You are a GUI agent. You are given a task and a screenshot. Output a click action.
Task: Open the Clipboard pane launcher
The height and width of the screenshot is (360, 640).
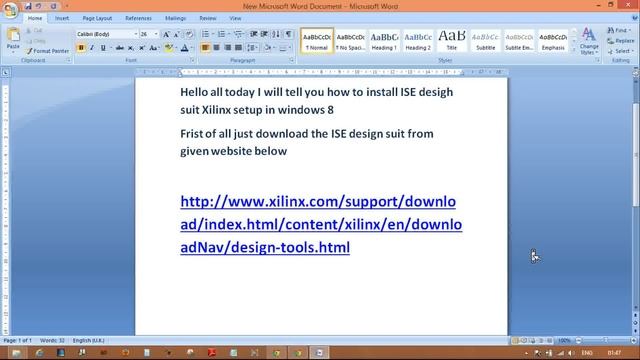tap(69, 60)
